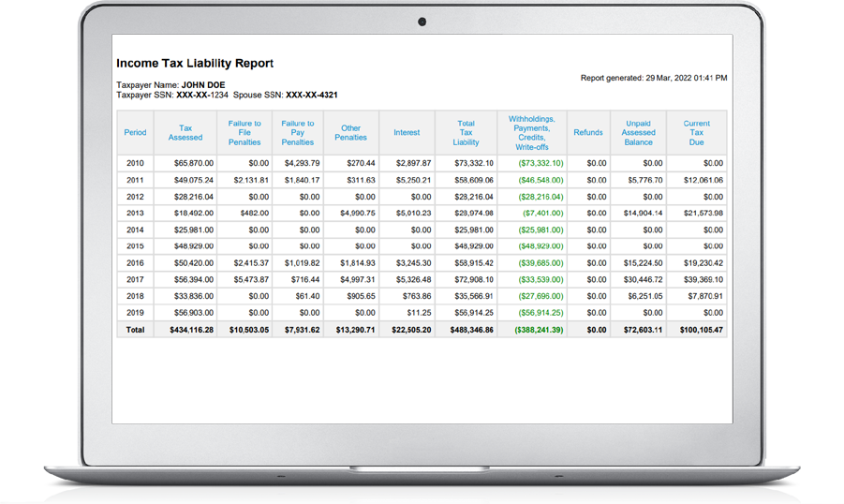Select failure to pay value $61.40
This screenshot has height=504, width=844.
tap(307, 296)
